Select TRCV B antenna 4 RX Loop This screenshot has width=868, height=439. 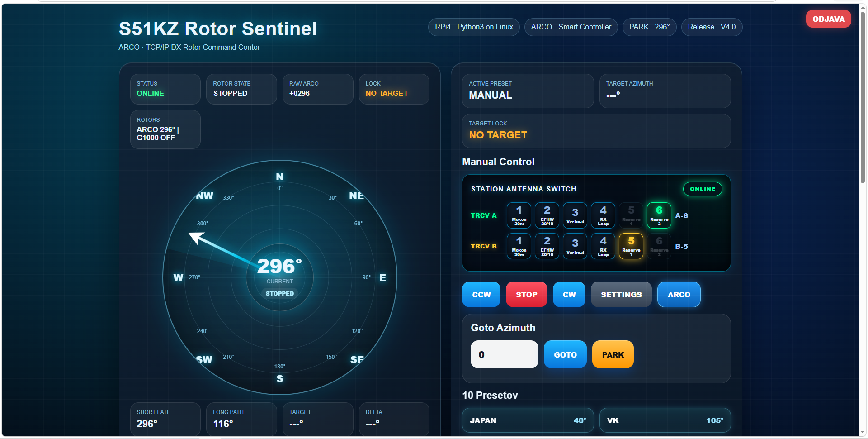tap(603, 246)
